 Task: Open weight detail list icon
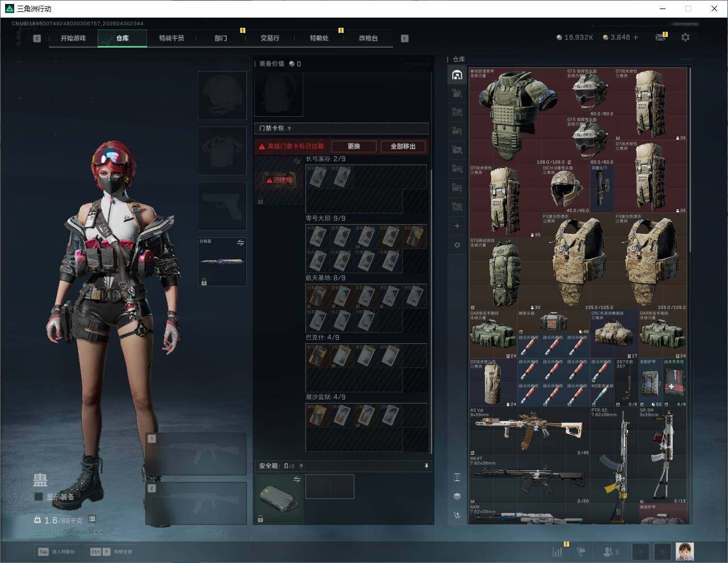pos(92,519)
